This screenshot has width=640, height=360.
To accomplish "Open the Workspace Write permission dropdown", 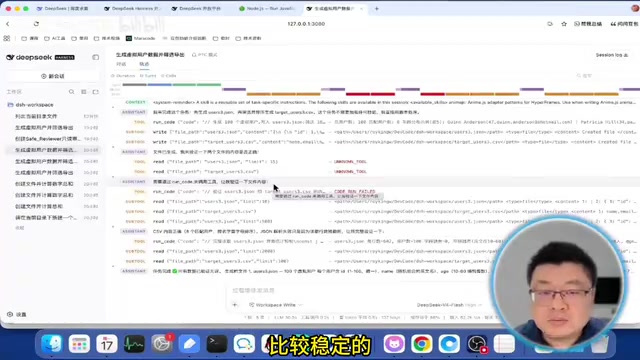I will click(x=276, y=305).
